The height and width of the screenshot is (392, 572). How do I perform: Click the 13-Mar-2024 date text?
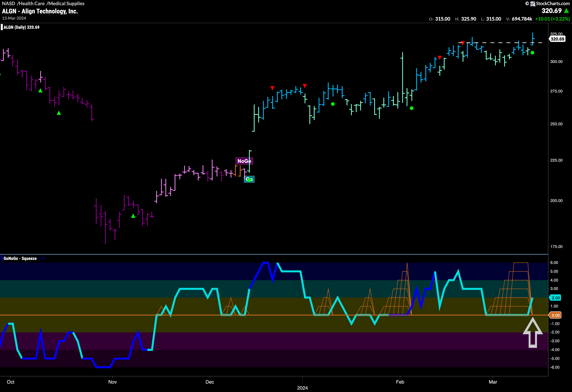click(14, 18)
